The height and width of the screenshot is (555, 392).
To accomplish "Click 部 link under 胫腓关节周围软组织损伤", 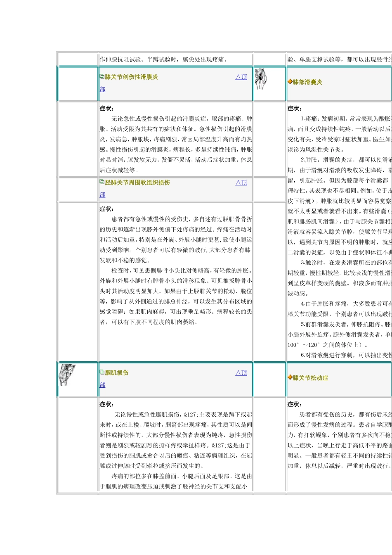I will tap(102, 195).
